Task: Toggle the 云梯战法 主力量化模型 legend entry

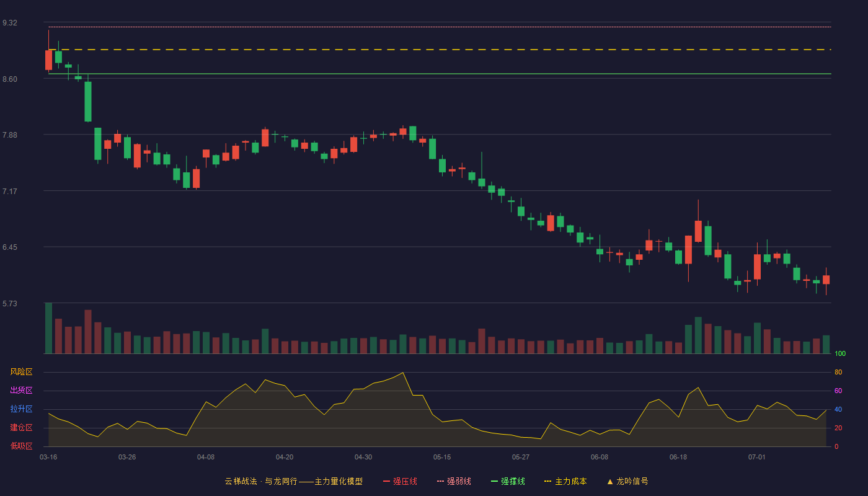Action: tap(293, 481)
